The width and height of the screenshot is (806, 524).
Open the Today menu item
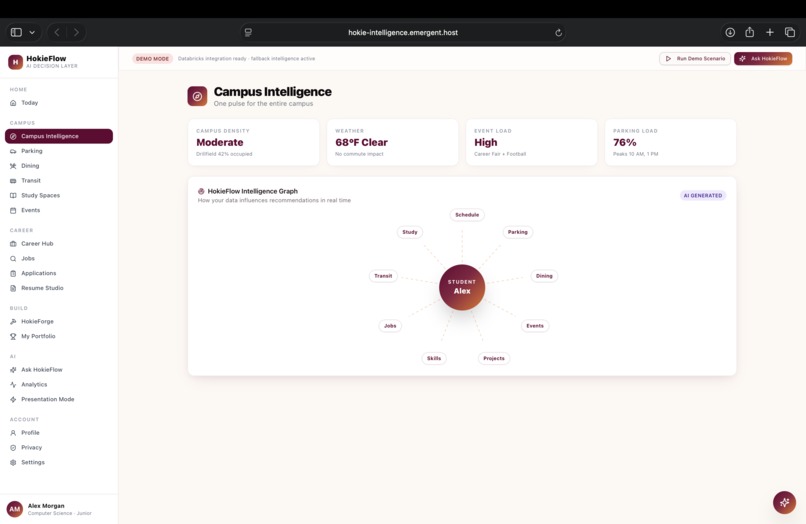pos(59,103)
